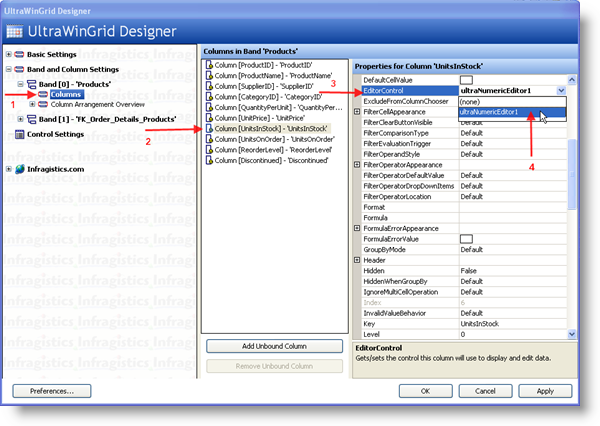Open the EditorControl dropdown arrow
600x426 pixels.
point(561,91)
